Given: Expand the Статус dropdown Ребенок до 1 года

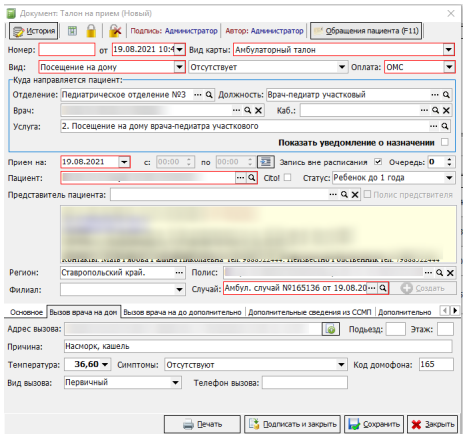Looking at the screenshot, I should click(x=449, y=178).
